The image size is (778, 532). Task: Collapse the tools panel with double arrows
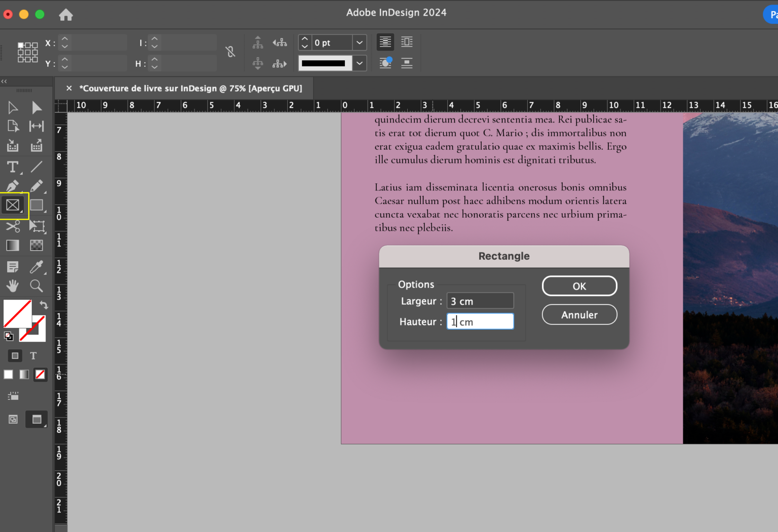(x=4, y=81)
